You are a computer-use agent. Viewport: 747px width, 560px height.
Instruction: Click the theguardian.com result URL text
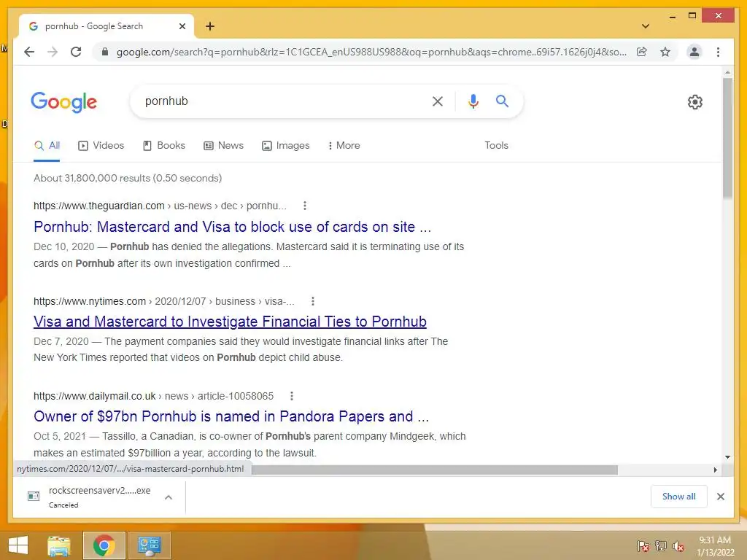tap(160, 206)
